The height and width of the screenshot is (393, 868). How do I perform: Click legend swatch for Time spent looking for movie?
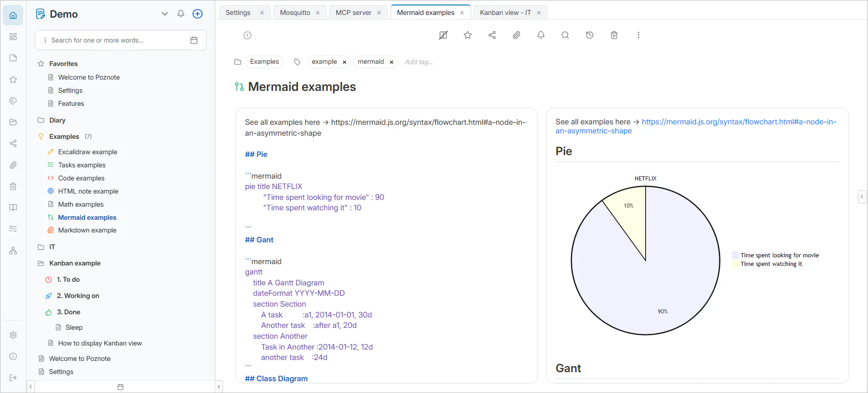click(736, 256)
